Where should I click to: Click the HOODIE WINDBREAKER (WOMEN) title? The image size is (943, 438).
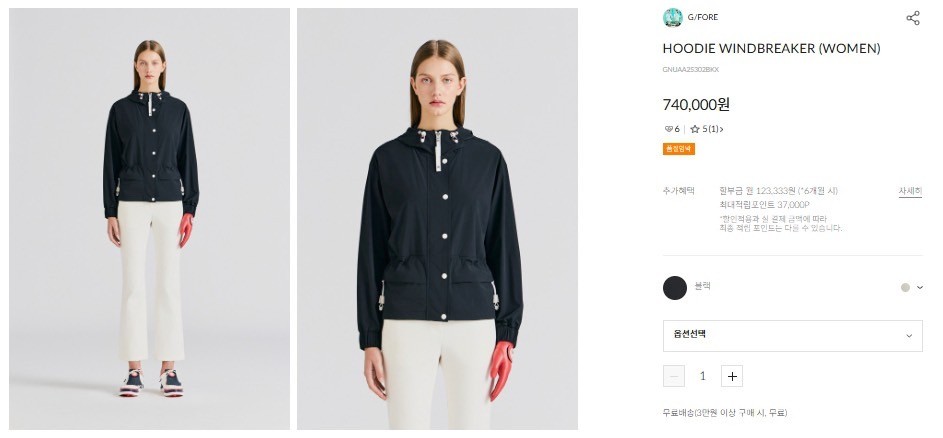[772, 49]
